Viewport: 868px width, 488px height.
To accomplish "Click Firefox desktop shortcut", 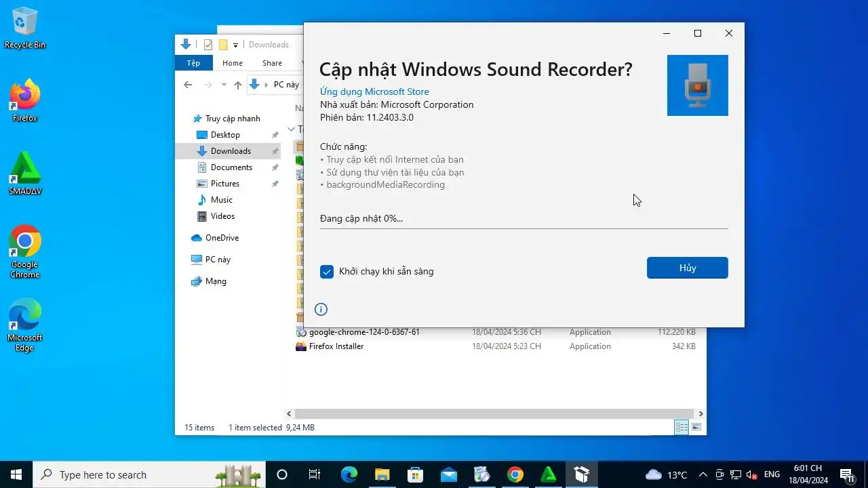I will pyautogui.click(x=25, y=100).
